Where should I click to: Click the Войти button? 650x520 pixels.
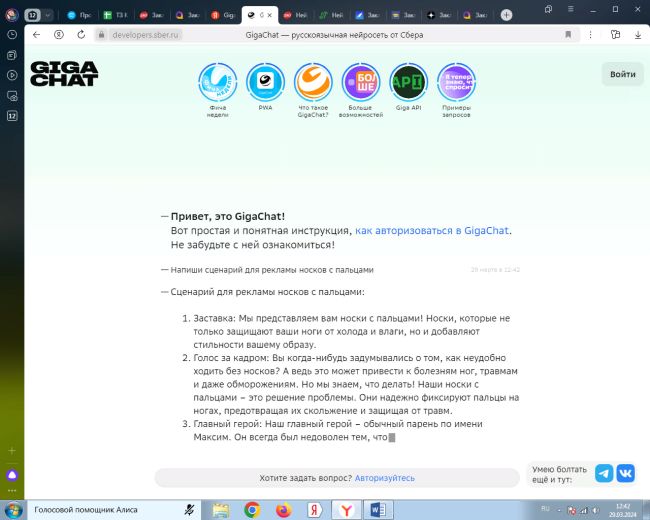pyautogui.click(x=623, y=74)
